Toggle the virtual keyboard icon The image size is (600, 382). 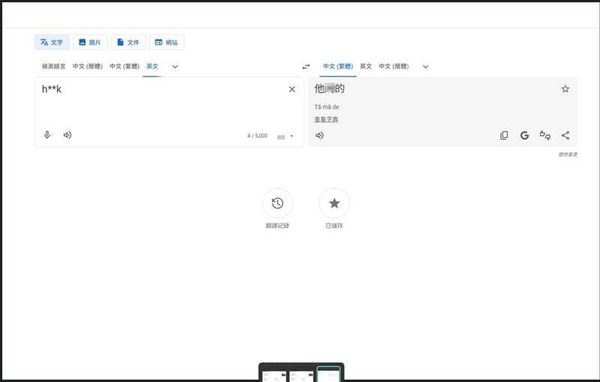pos(281,136)
